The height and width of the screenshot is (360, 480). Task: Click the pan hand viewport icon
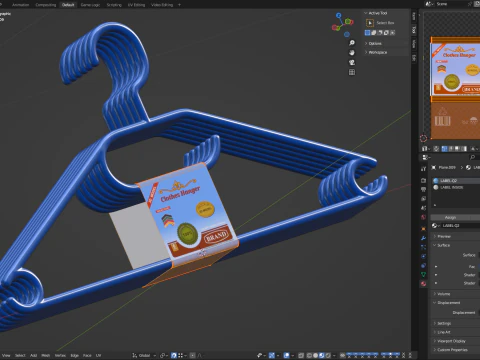pos(352,53)
